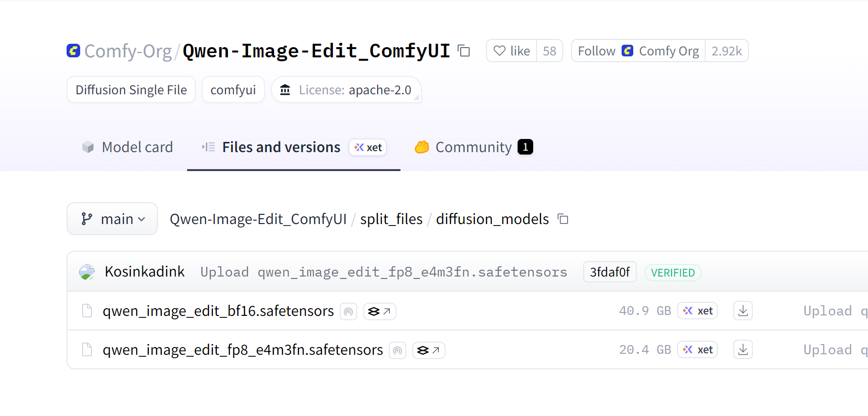
Task: Select the Diffusion Single File tag
Action: coord(131,89)
